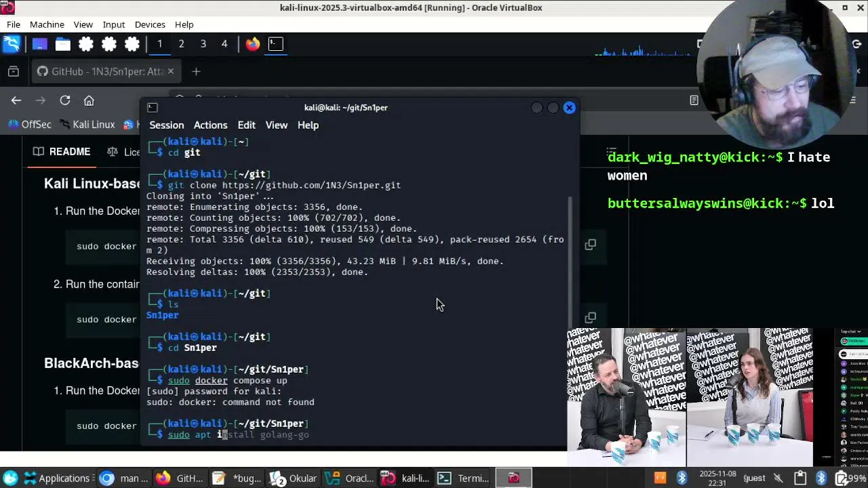Open the Kali dragon applications menu icon
This screenshot has height=488, width=868.
(x=12, y=45)
